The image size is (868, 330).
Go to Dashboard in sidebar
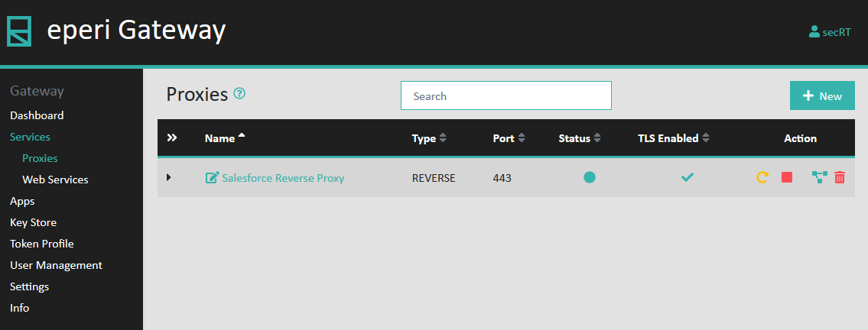click(37, 115)
